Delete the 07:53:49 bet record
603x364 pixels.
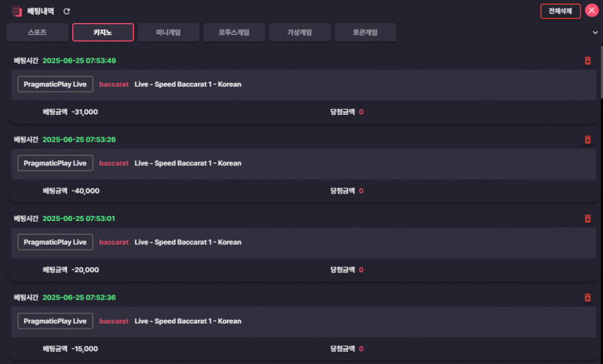click(587, 61)
